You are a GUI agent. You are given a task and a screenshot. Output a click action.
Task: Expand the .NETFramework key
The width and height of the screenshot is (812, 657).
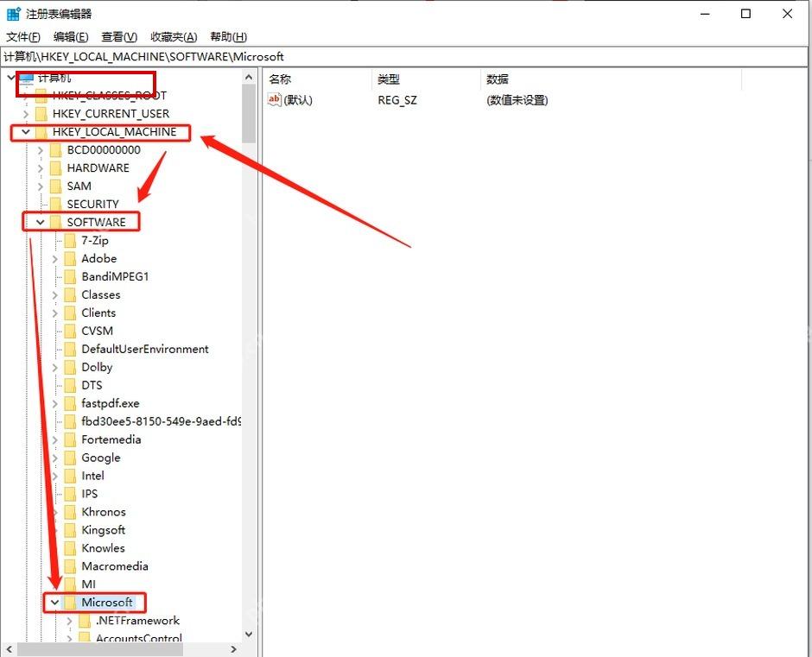[x=69, y=620]
